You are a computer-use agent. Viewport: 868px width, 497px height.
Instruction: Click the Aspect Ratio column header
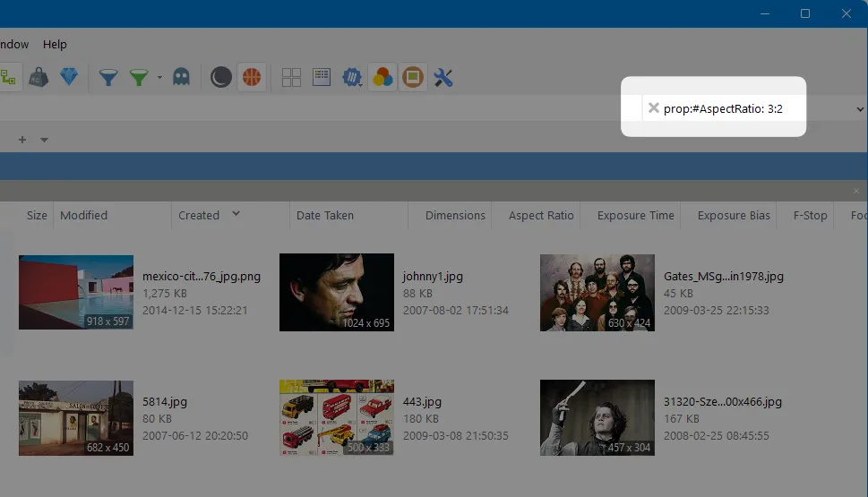[x=541, y=215]
